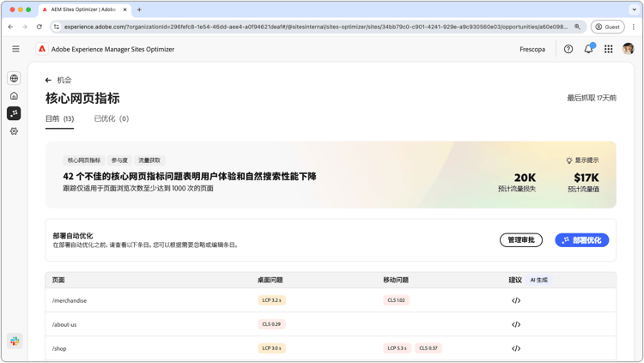
Task: Open a new browser tab
Action: tap(139, 9)
